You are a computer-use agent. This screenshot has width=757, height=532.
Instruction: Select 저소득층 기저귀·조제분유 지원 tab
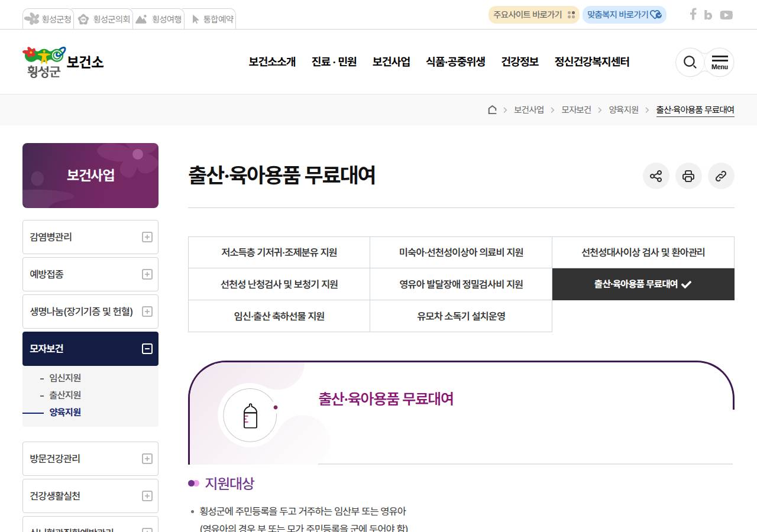point(279,252)
